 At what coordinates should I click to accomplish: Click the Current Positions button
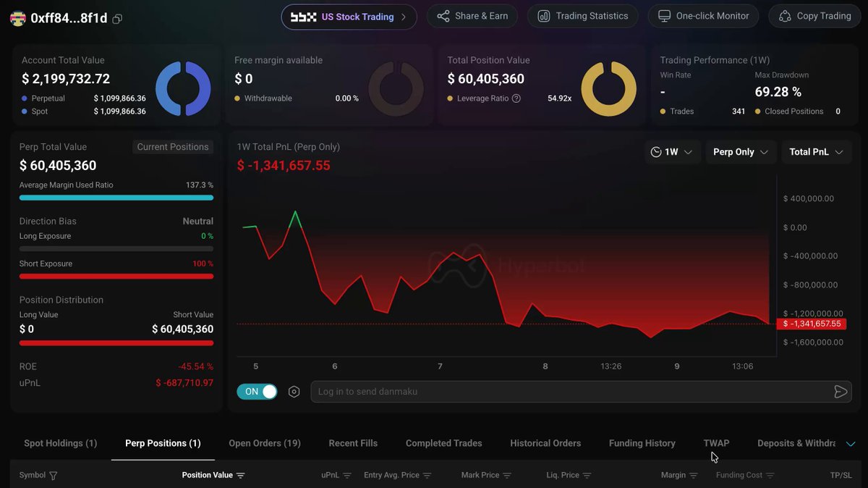(x=173, y=147)
